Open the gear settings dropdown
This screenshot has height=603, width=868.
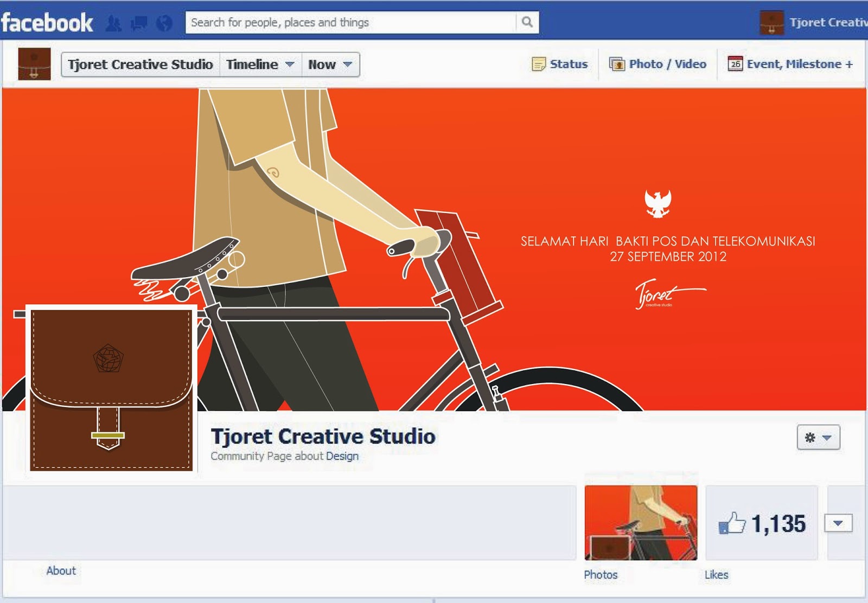pos(818,438)
